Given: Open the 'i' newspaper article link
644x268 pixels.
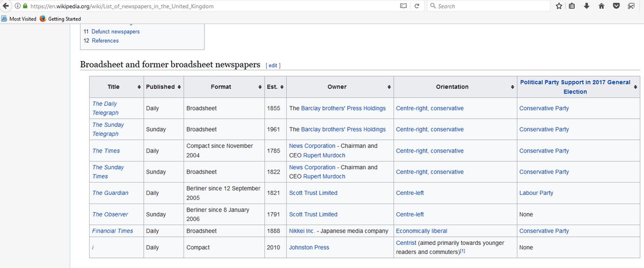Looking at the screenshot, I should coord(93,248).
